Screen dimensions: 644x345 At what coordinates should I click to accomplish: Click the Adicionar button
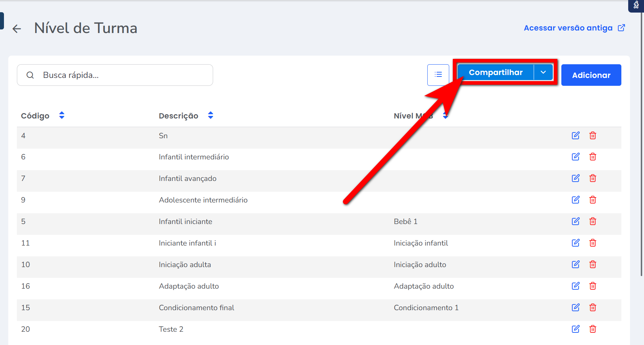coord(591,75)
